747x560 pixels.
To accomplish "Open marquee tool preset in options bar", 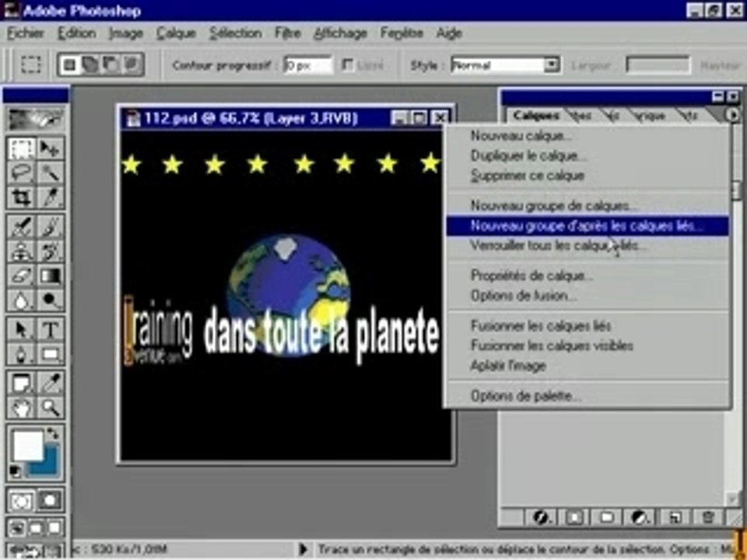I will (30, 65).
